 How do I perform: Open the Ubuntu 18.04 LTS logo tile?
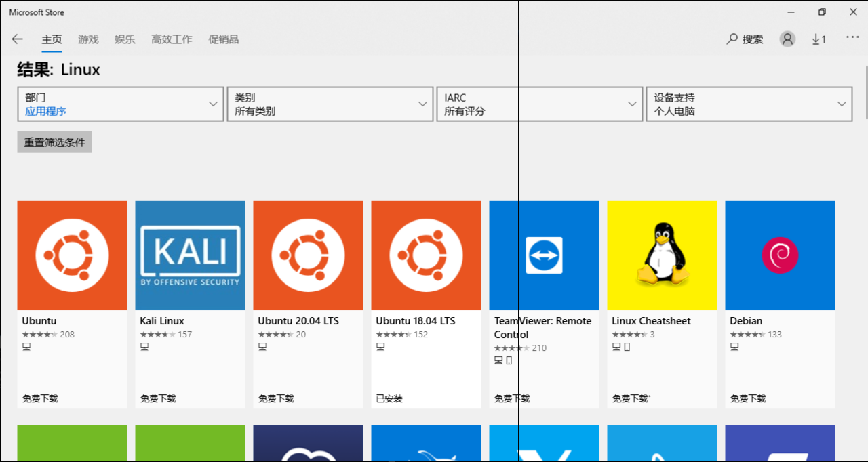tap(426, 255)
